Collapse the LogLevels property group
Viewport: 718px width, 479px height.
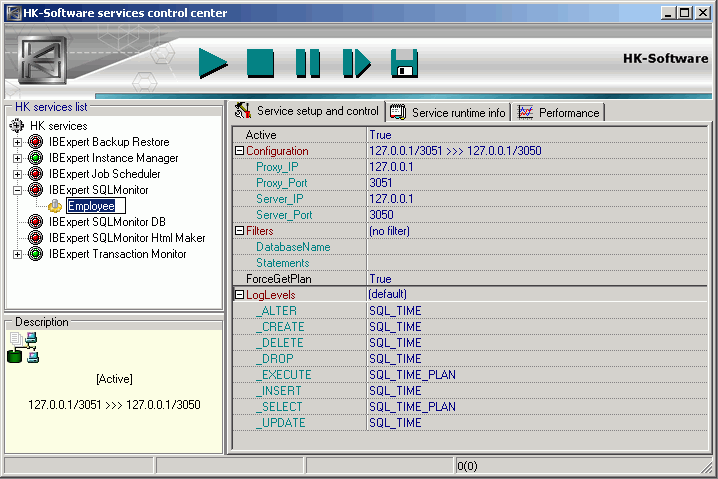(x=239, y=295)
